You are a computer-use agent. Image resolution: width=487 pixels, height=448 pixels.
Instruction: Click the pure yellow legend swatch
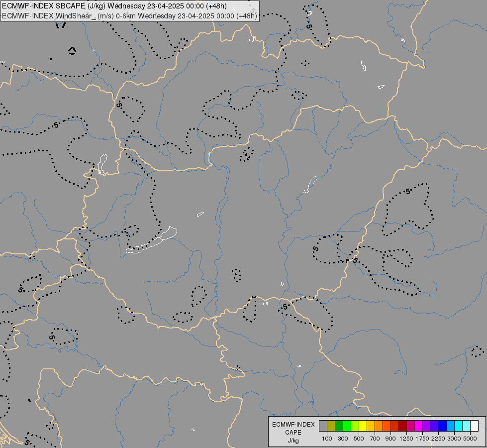point(363,426)
